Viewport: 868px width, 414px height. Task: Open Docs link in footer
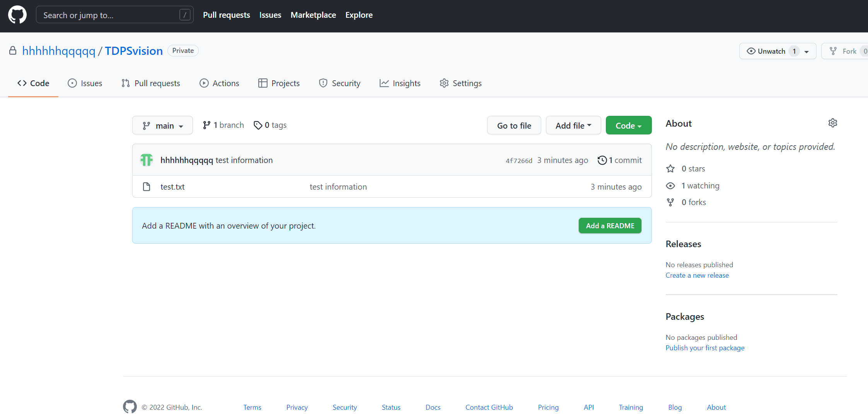point(433,407)
